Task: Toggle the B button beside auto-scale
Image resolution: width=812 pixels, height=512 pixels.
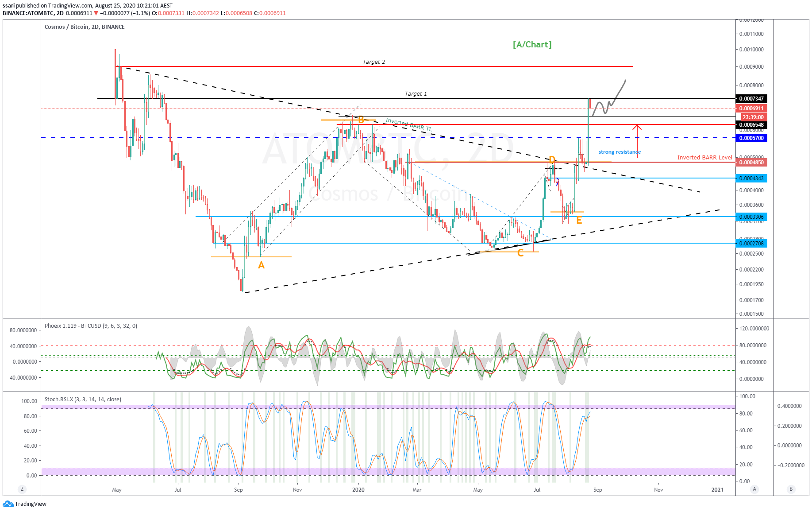Action: [791, 489]
